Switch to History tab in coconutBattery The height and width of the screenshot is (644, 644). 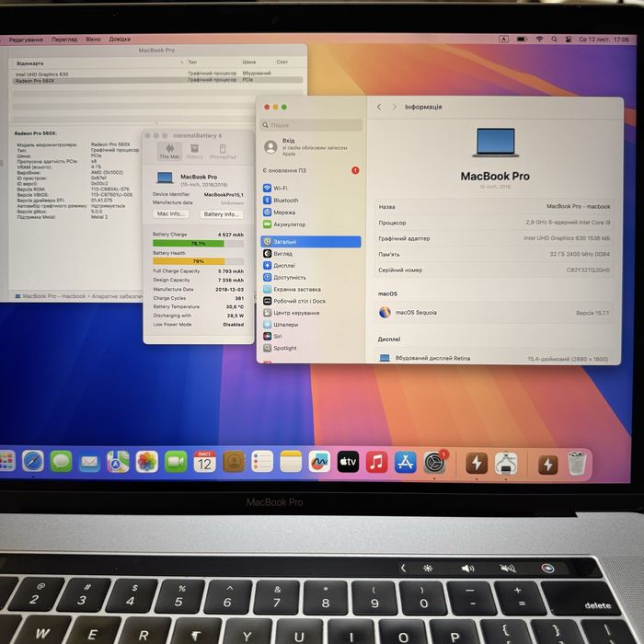195,151
